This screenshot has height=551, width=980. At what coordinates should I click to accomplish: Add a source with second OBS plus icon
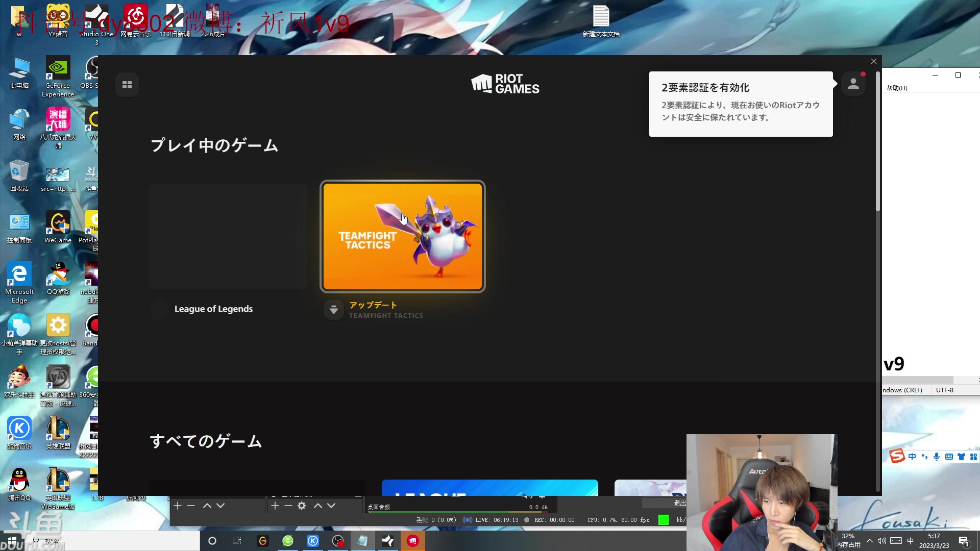(x=275, y=506)
